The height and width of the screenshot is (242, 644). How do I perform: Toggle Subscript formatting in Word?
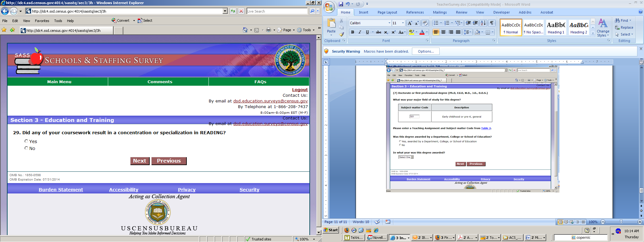[x=386, y=32]
